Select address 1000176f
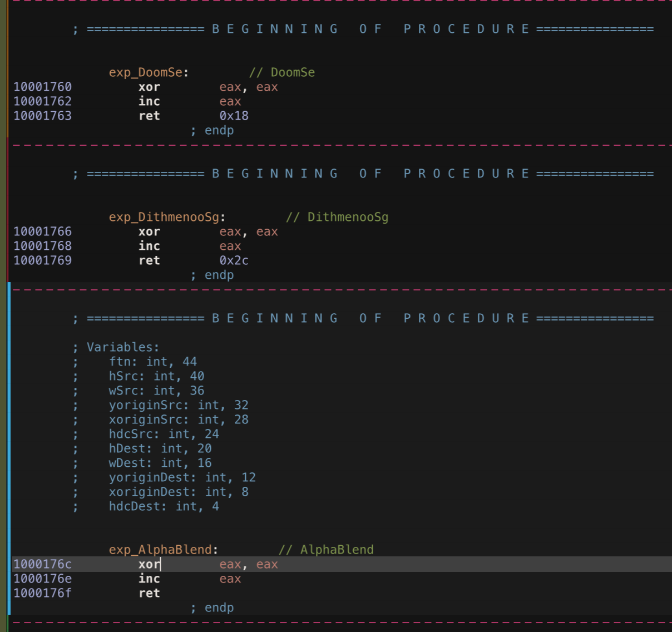The height and width of the screenshot is (632, 672). tap(42, 593)
